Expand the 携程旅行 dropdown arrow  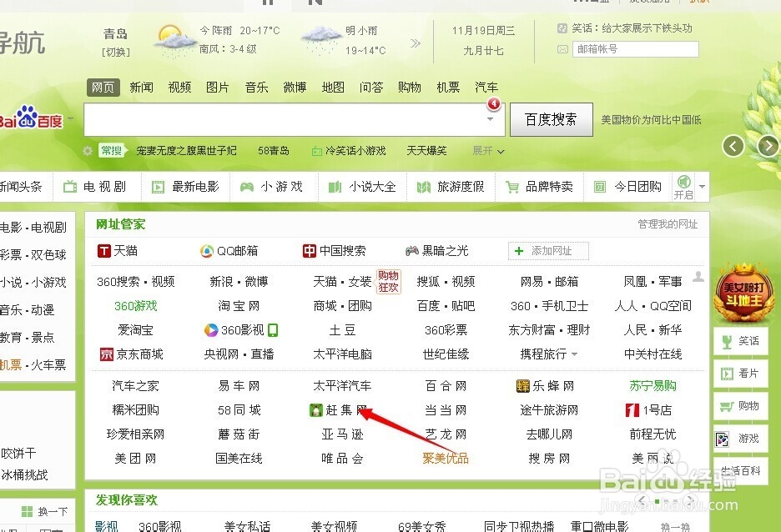point(574,354)
